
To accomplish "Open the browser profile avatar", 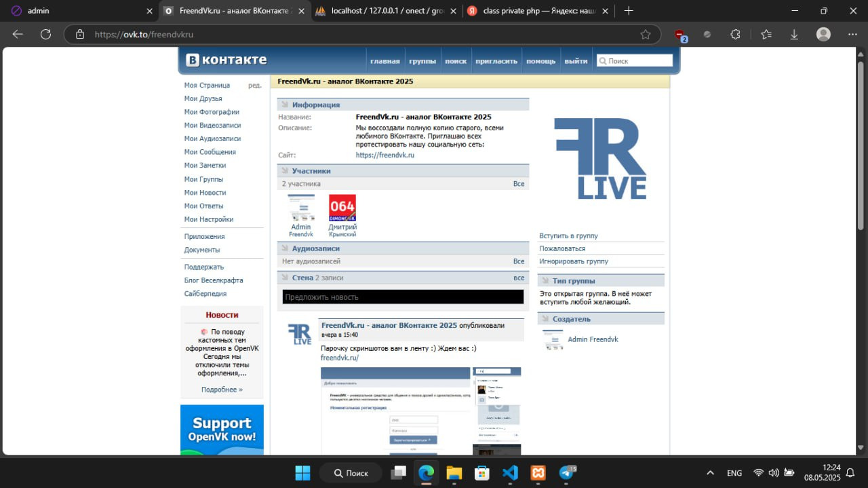I will click(823, 34).
